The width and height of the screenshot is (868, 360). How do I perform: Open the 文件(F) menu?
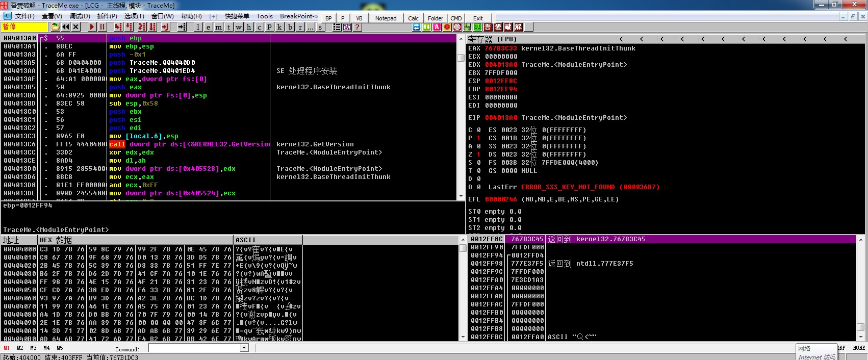(x=24, y=16)
